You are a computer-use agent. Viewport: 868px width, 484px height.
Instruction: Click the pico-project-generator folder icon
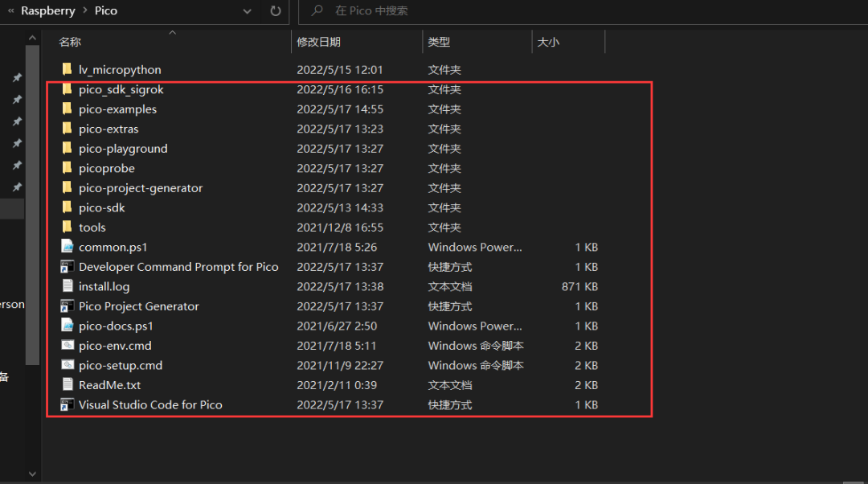(67, 187)
